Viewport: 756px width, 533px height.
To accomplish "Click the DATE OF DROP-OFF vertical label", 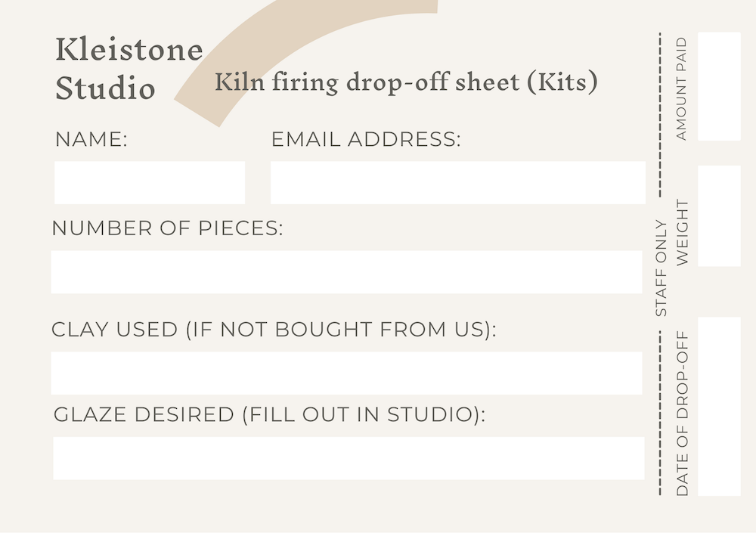I will tap(683, 413).
